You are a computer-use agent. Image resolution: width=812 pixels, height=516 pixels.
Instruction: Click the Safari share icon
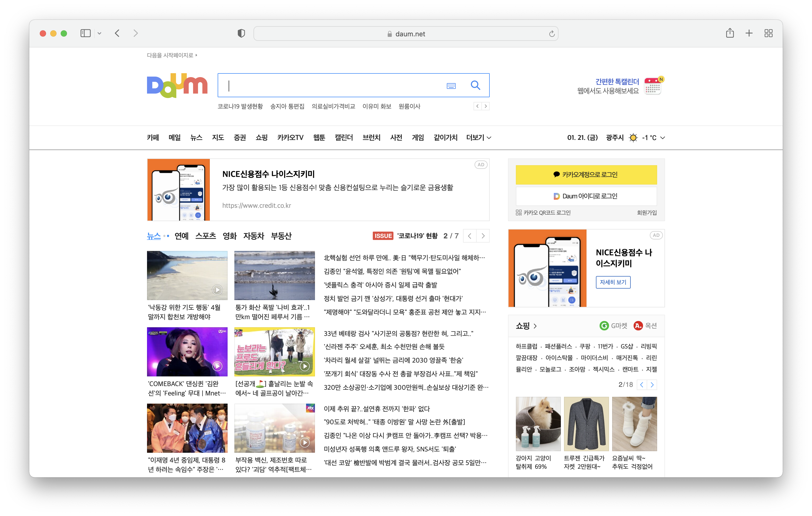[730, 33]
